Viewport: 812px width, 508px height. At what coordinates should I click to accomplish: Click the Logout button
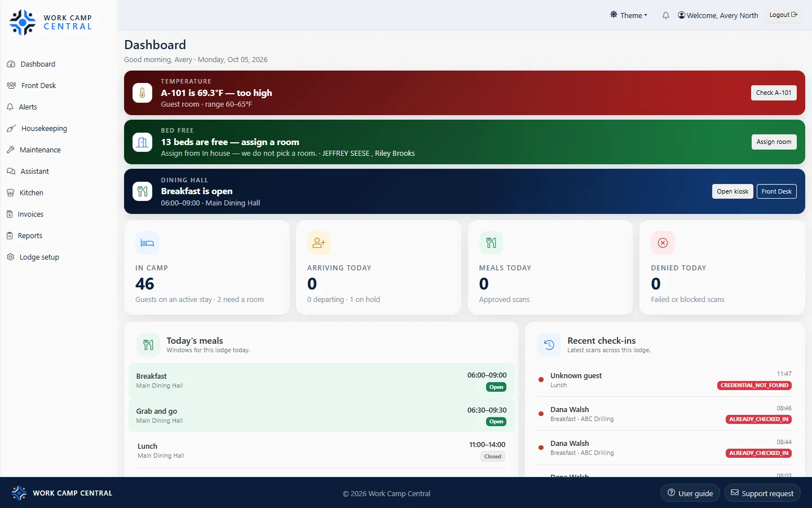point(783,15)
